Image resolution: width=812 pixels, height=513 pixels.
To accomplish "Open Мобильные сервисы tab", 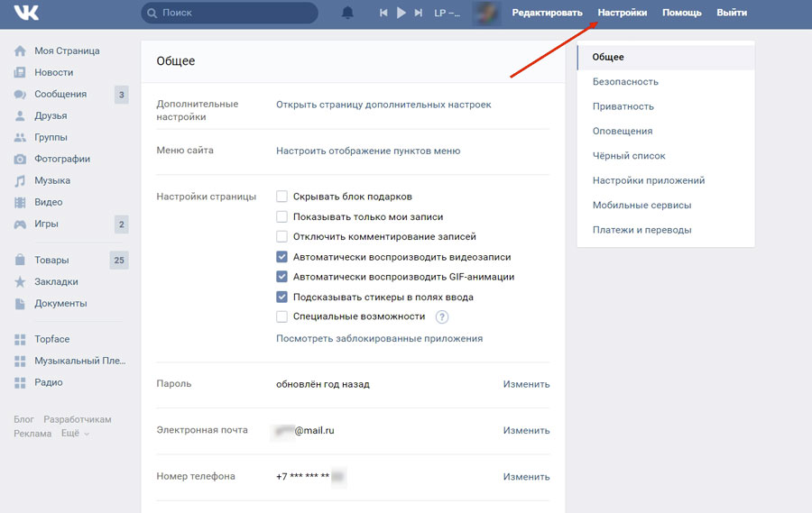I will [666, 205].
